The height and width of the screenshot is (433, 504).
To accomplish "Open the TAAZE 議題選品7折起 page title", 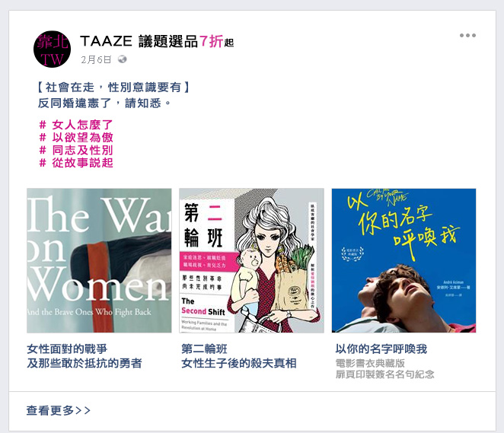I will point(157,41).
